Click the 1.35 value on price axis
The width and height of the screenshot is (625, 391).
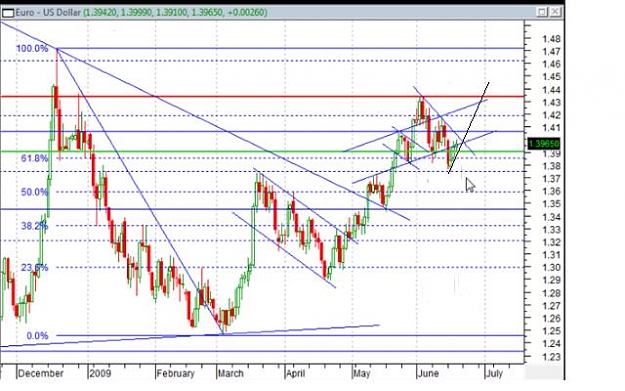tap(551, 204)
